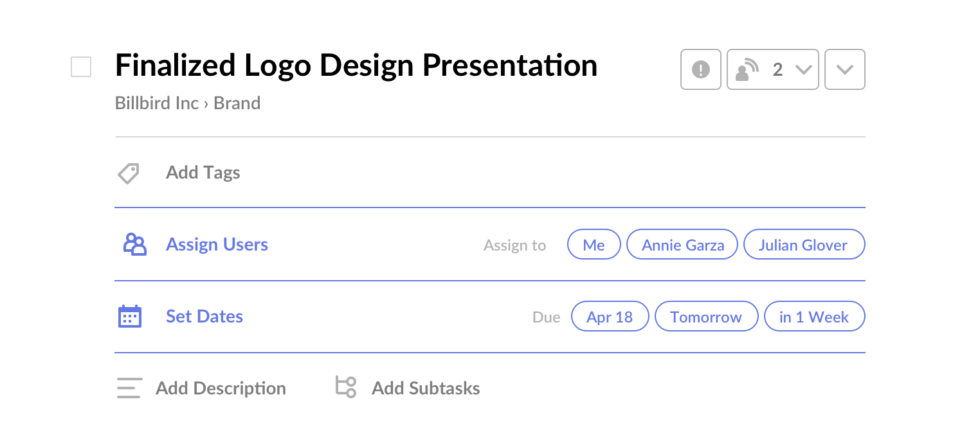Screen dimensions: 980x424
Task: Click Add Subtasks
Action: coord(426,389)
